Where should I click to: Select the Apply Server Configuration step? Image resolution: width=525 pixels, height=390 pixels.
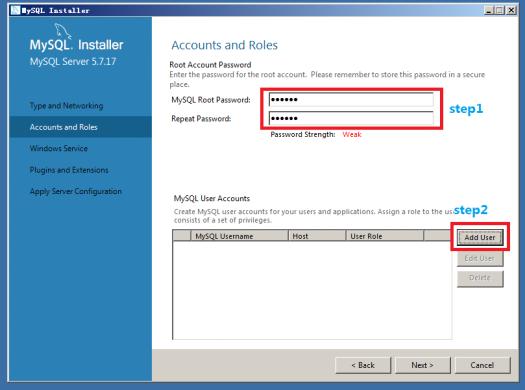click(76, 191)
